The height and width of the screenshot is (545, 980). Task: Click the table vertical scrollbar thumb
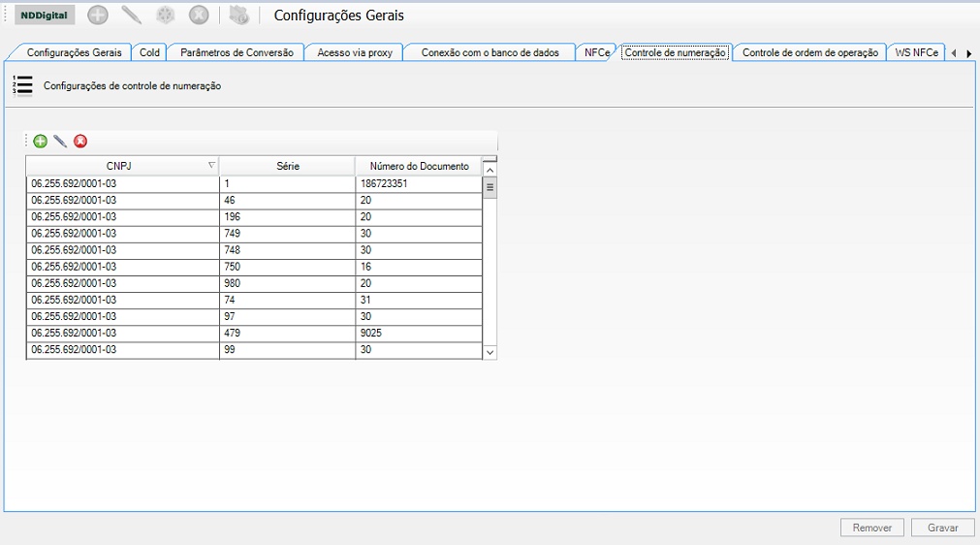tap(490, 187)
